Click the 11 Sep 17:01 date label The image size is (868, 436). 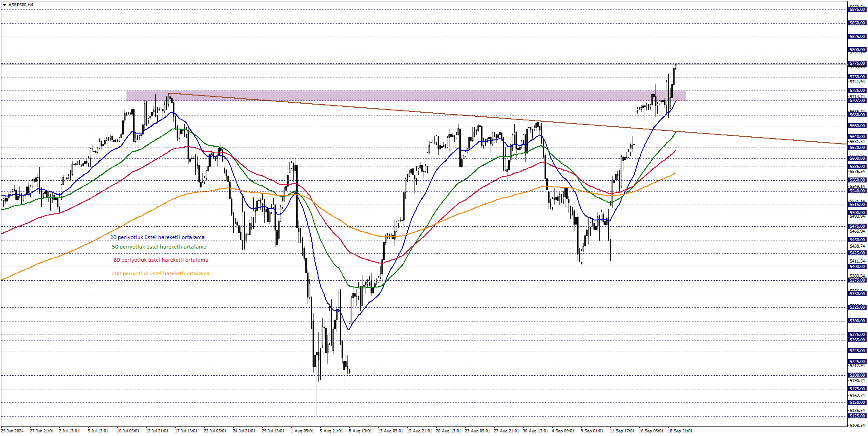click(622, 431)
